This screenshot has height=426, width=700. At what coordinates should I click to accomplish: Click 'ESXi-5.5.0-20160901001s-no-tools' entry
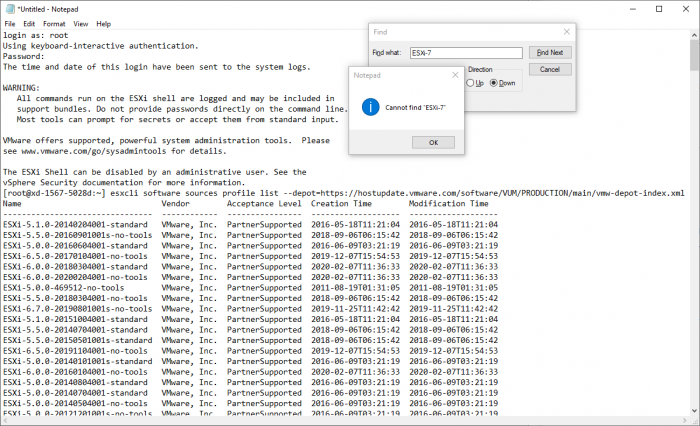(77, 235)
